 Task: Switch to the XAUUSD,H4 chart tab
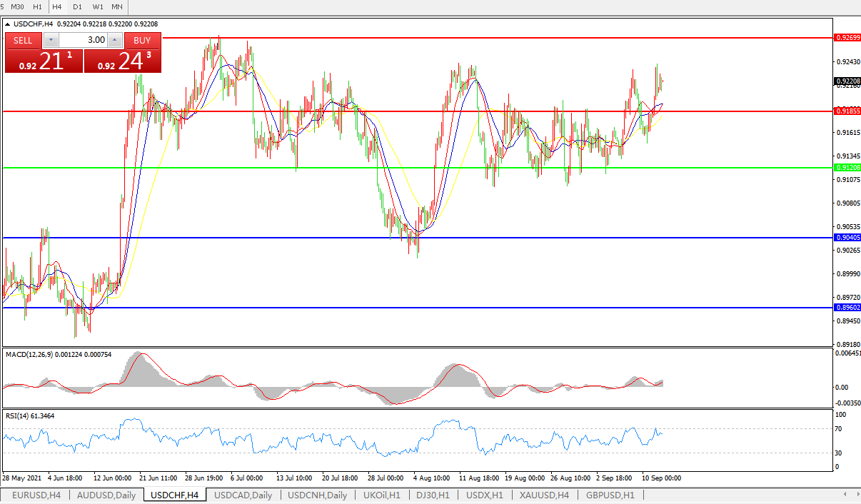tap(544, 495)
